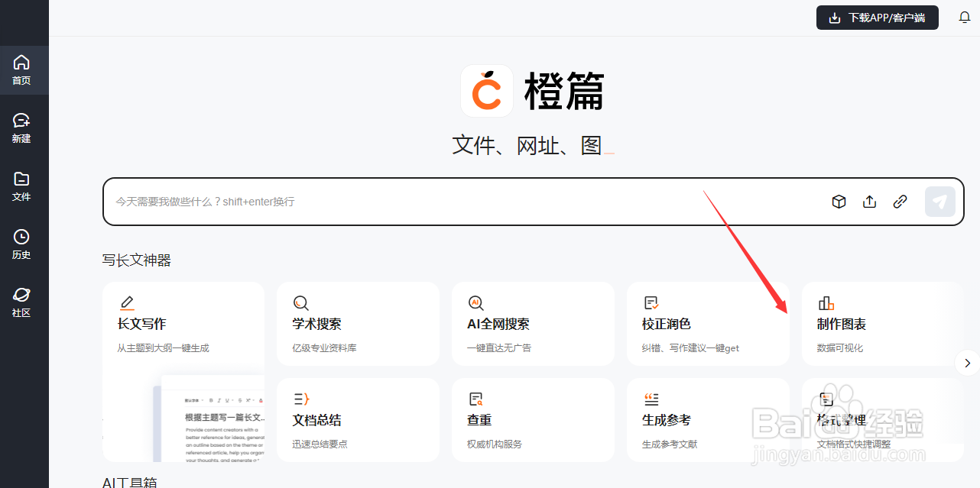
Task: Open the 格式整理 card
Action: tap(881, 420)
